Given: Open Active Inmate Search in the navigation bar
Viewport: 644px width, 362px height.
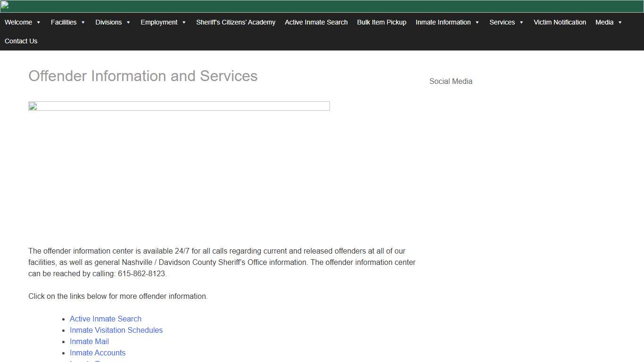Looking at the screenshot, I should 316,22.
